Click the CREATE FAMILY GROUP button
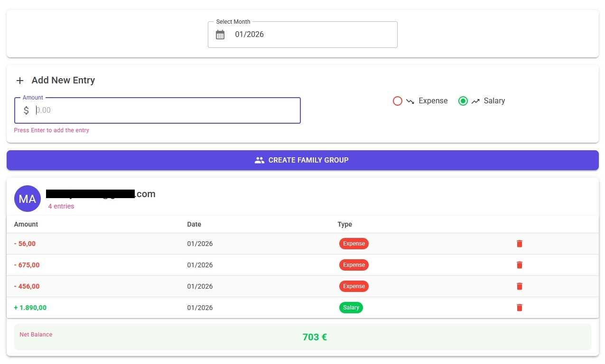This screenshot has width=605, height=364. click(302, 160)
